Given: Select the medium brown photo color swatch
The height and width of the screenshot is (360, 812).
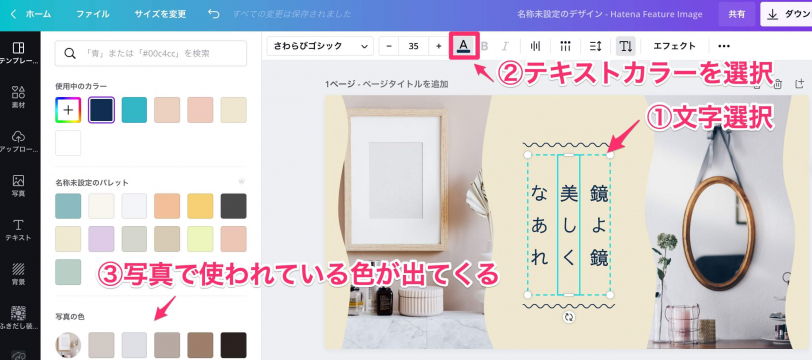Looking at the screenshot, I should tap(200, 345).
